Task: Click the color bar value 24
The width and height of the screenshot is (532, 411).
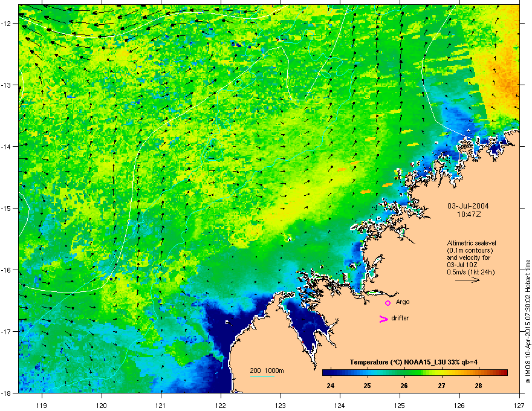Action: (330, 386)
